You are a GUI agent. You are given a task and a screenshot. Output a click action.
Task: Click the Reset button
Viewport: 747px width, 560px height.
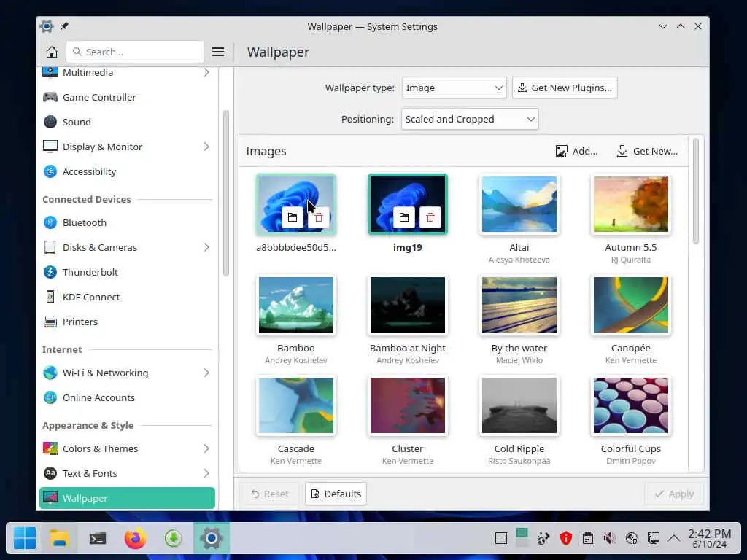pos(270,494)
